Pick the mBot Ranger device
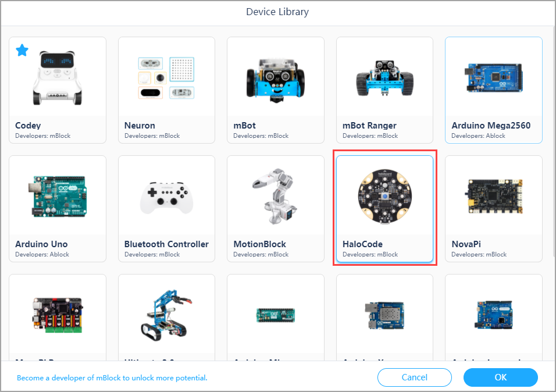Image resolution: width=556 pixels, height=392 pixels. [385, 90]
